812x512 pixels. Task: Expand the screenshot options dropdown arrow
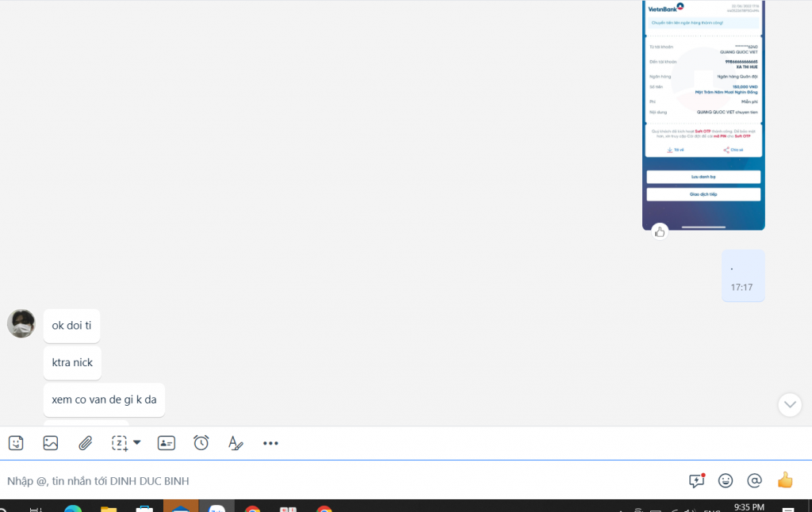click(137, 442)
